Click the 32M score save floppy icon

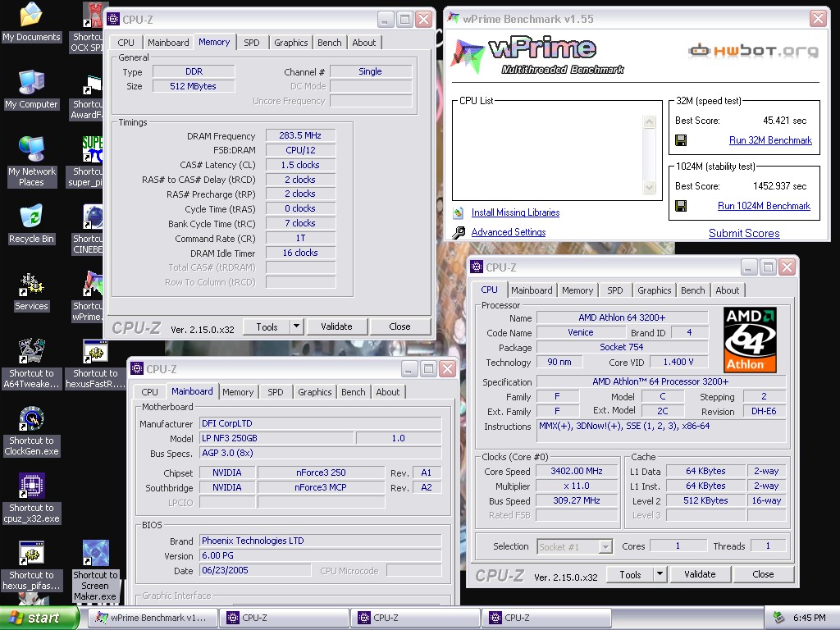coord(681,140)
